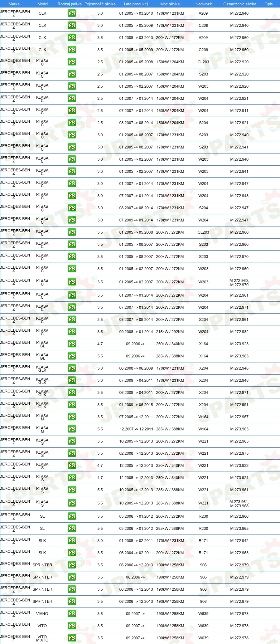The width and height of the screenshot is (280, 644).
Task: Click the '12.2007 -> 12.2011' production years
Action: point(136,429)
